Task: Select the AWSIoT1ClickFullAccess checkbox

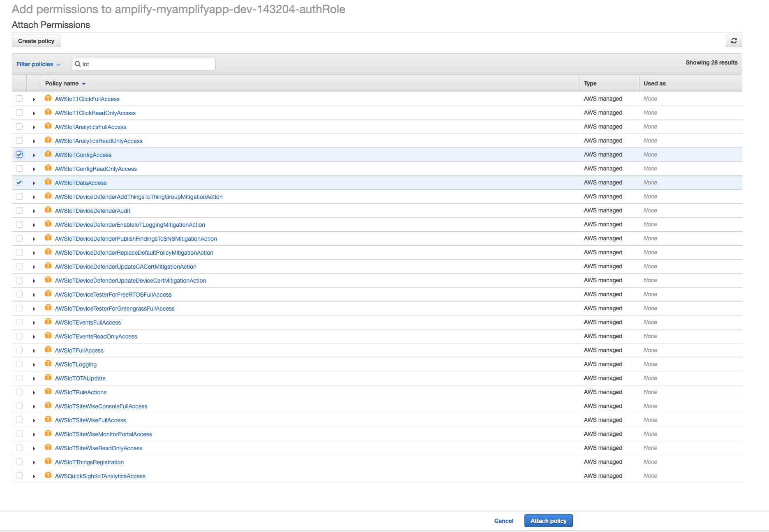Action: coord(19,99)
